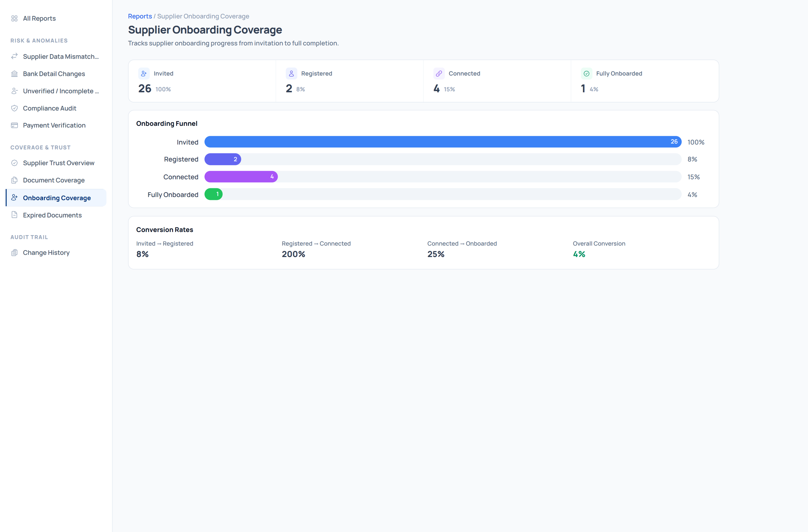Open Expired Documents report
The height and width of the screenshot is (532, 808).
56,215
